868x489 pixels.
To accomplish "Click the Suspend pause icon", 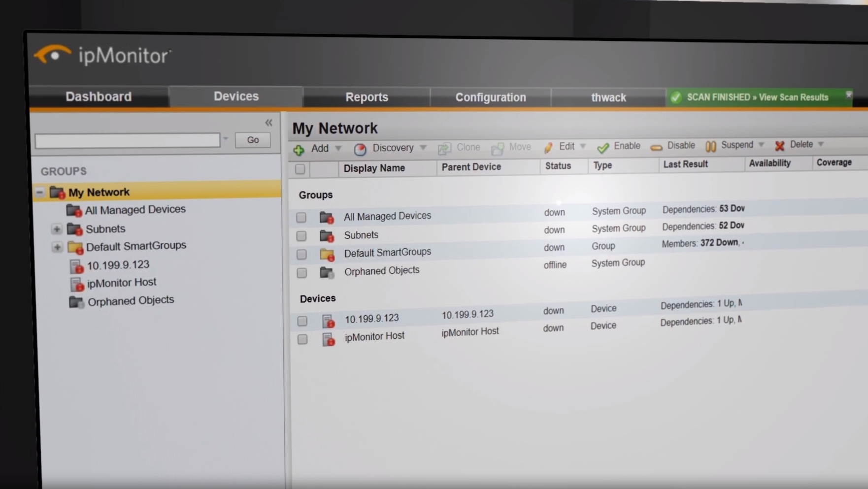I will tap(710, 146).
